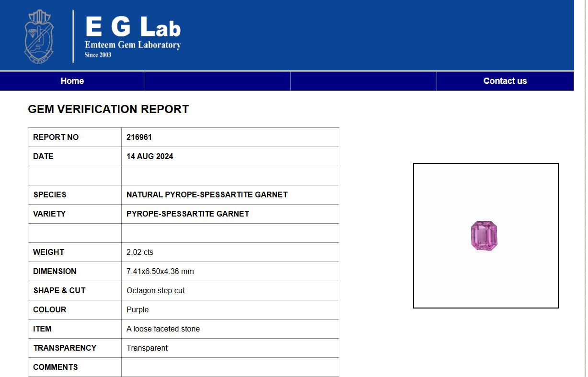This screenshot has height=377, width=588.
Task: Open the Contact us page
Action: point(505,81)
